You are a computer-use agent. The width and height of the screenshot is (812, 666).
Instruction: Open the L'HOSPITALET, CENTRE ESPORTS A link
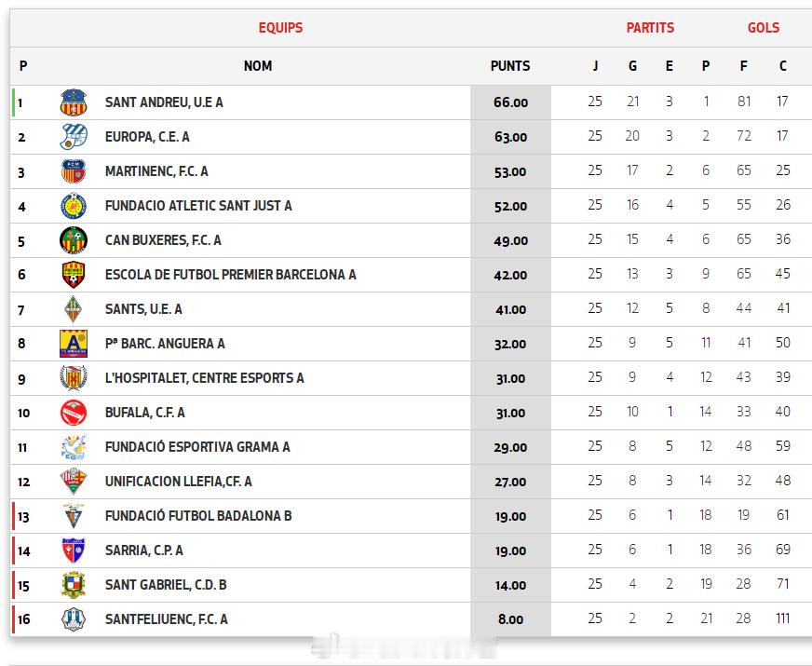click(x=204, y=378)
